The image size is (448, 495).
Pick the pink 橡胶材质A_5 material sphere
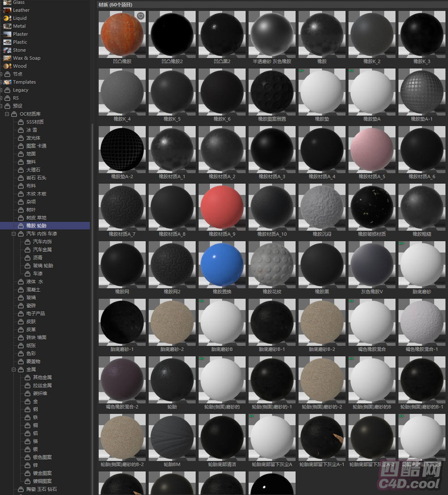click(x=372, y=150)
